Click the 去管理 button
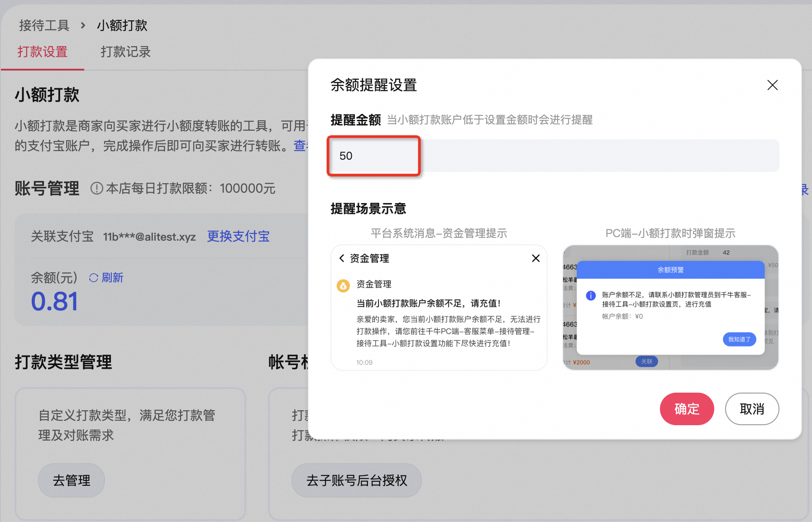812x522 pixels. pos(72,480)
